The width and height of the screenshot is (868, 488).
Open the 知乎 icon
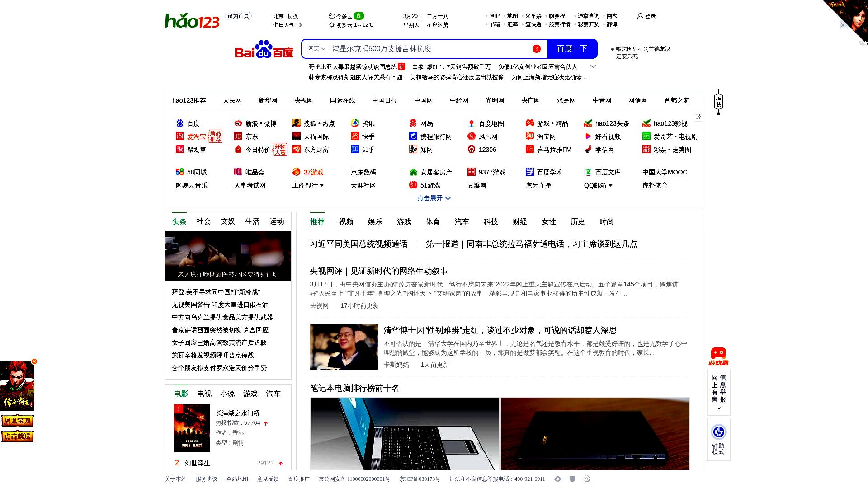pos(355,149)
